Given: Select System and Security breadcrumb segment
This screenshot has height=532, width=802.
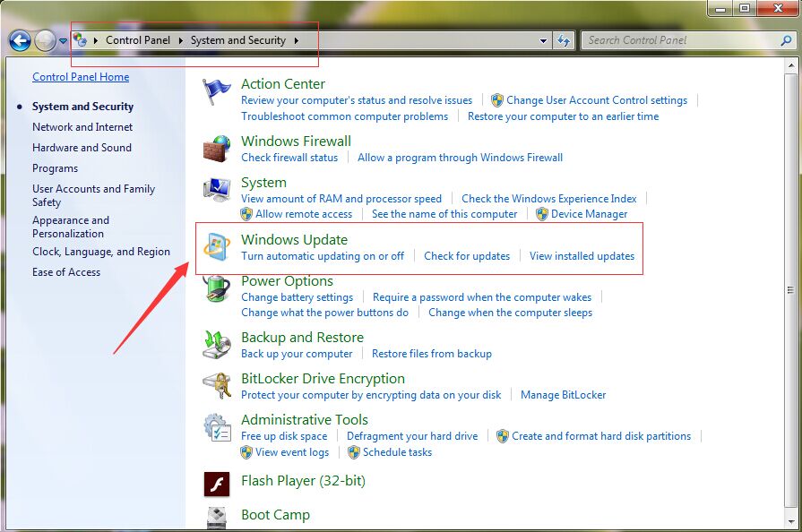Looking at the screenshot, I should tap(238, 40).
